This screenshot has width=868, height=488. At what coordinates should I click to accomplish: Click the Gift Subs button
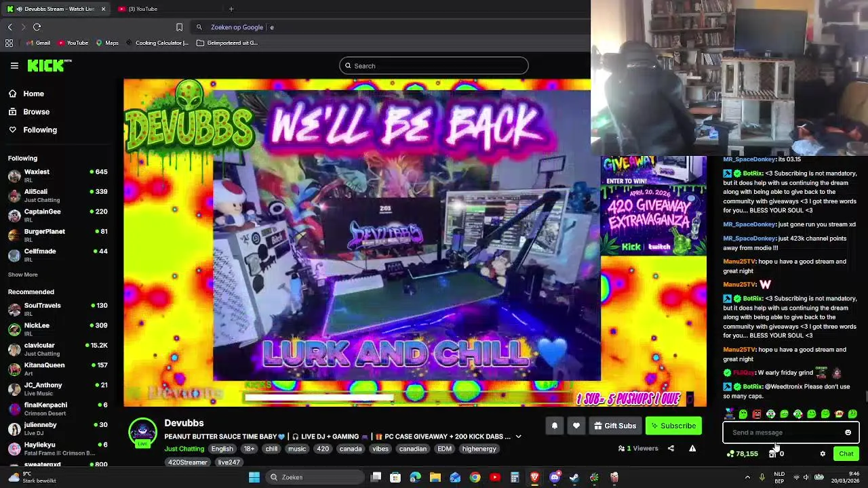[615, 426]
